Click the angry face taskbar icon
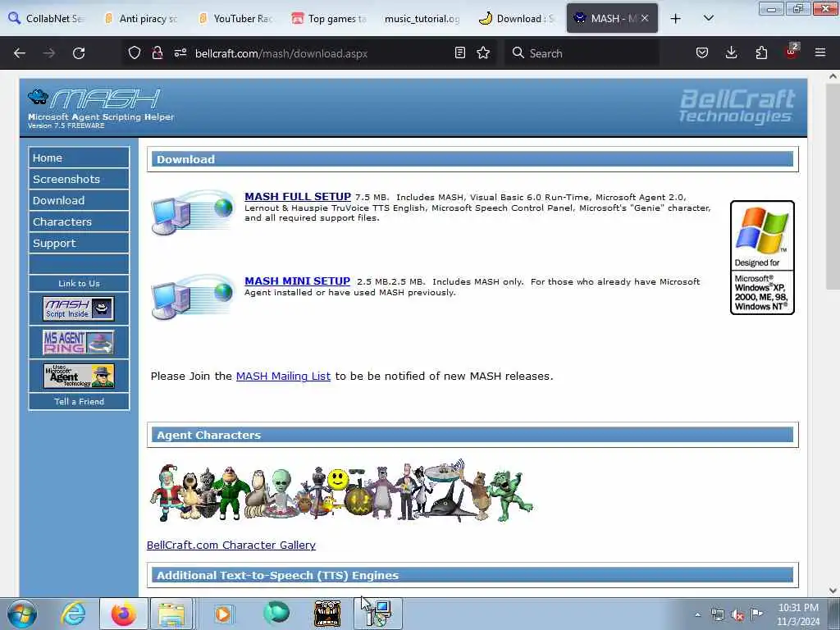This screenshot has height=630, width=840. pyautogui.click(x=326, y=614)
